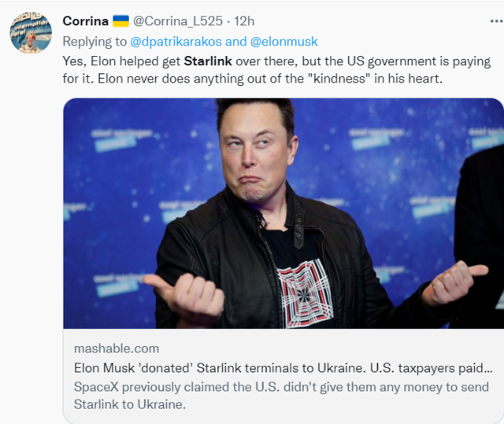Viewport: 504px width, 424px height.
Task: Click 'Starlink to Ukraine.' final card line
Action: coord(129,404)
